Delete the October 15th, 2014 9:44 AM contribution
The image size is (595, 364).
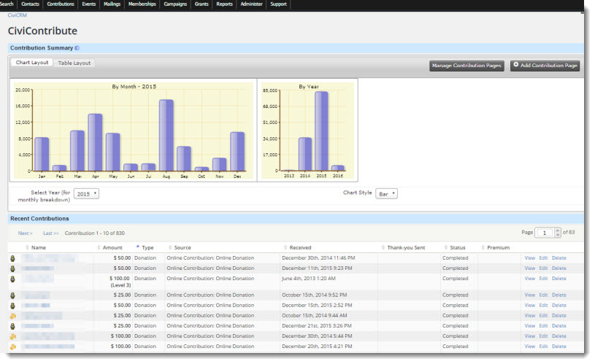pos(559,315)
